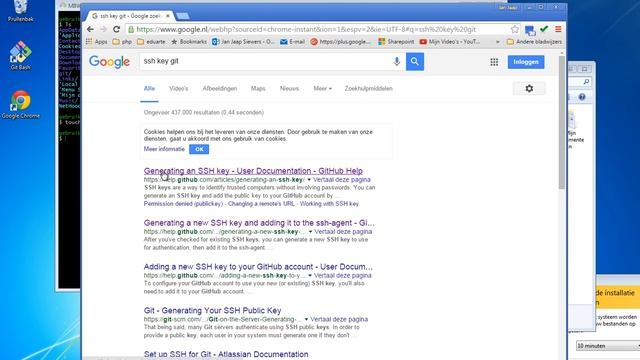Click the green checkmark extension icon
The width and height of the screenshot is (640, 360).
click(x=544, y=29)
